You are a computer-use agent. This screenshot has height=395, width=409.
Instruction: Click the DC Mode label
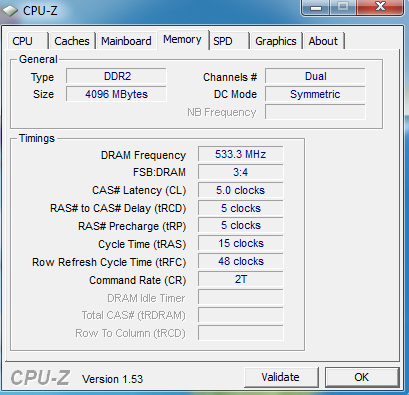tap(235, 94)
